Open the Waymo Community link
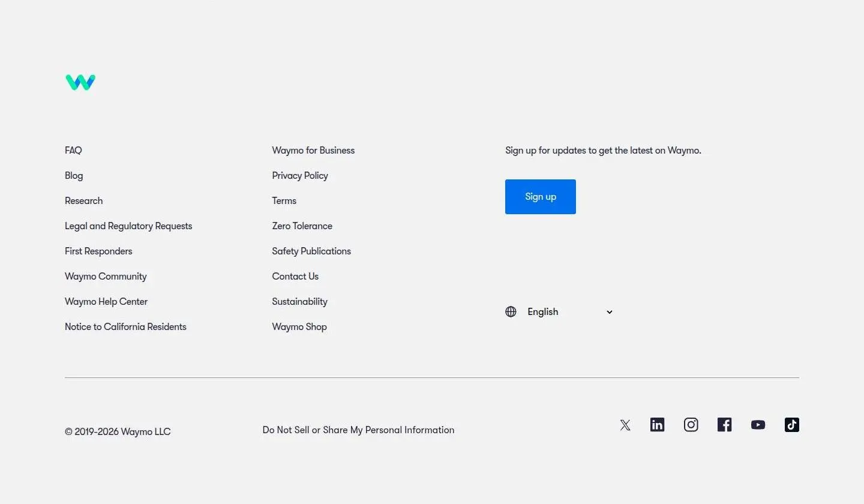This screenshot has height=504, width=864. 106,277
